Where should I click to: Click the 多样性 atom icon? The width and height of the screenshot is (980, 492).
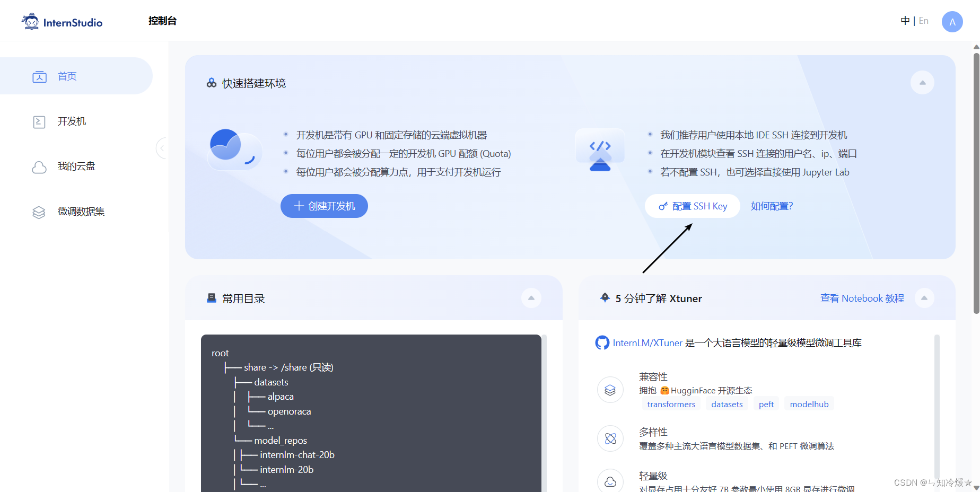[x=610, y=438]
